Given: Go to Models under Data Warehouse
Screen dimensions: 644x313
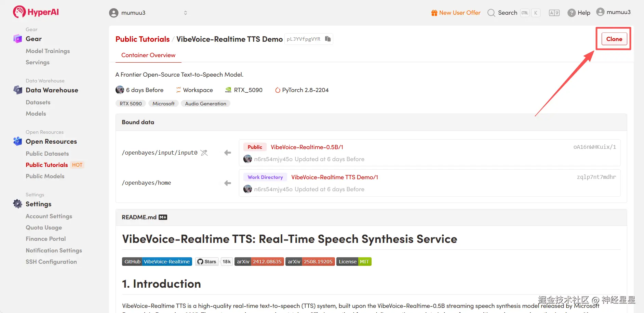Looking at the screenshot, I should click(x=36, y=114).
